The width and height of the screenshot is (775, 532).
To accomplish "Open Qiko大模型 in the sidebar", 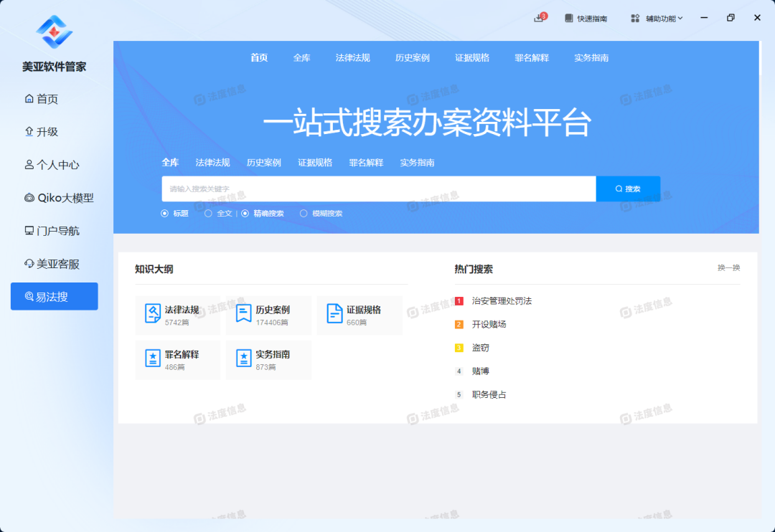I will 59,198.
